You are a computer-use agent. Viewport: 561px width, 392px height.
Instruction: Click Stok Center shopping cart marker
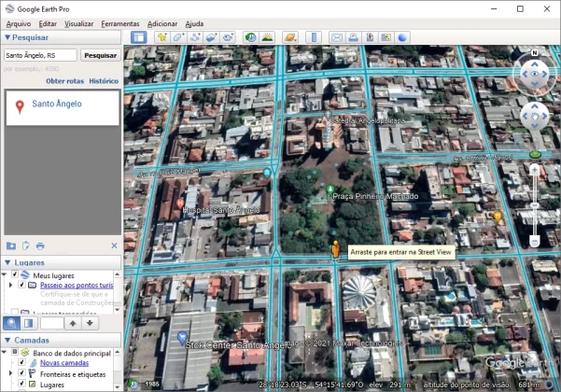tap(182, 337)
